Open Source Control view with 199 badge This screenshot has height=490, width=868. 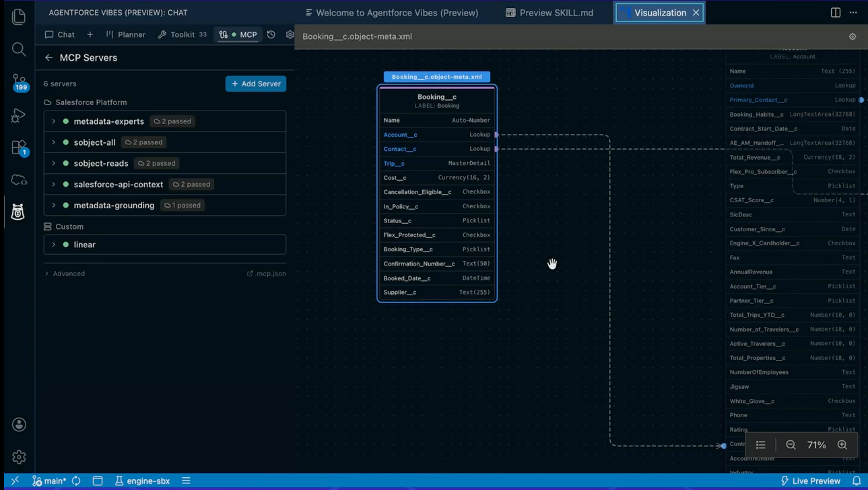(19, 82)
